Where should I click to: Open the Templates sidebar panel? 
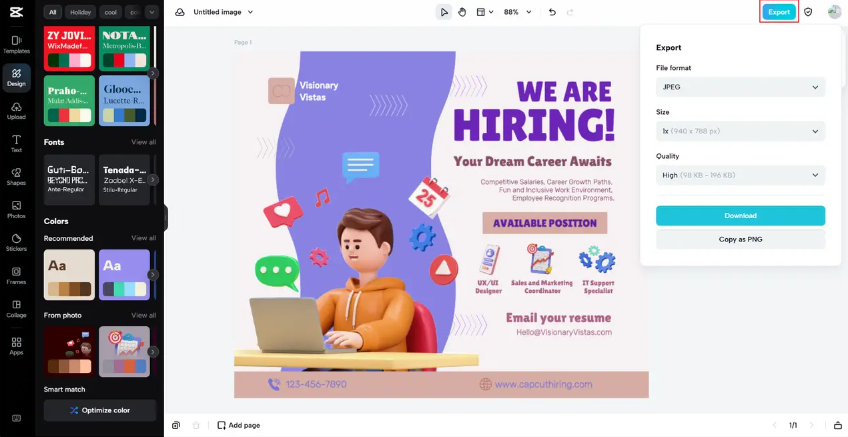16,44
